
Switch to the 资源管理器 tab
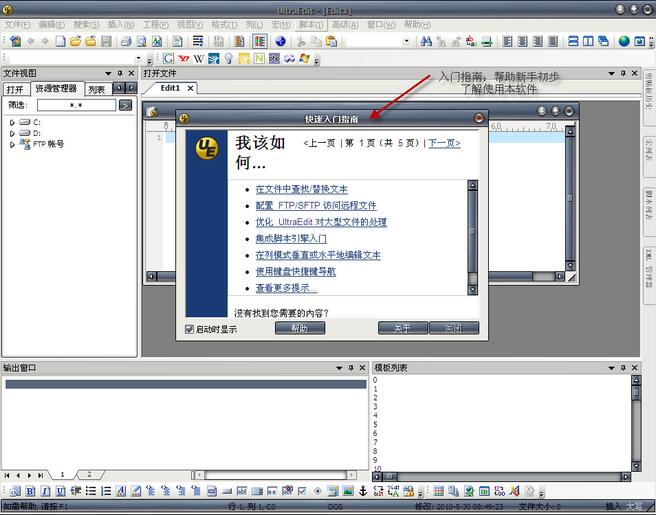click(56, 88)
